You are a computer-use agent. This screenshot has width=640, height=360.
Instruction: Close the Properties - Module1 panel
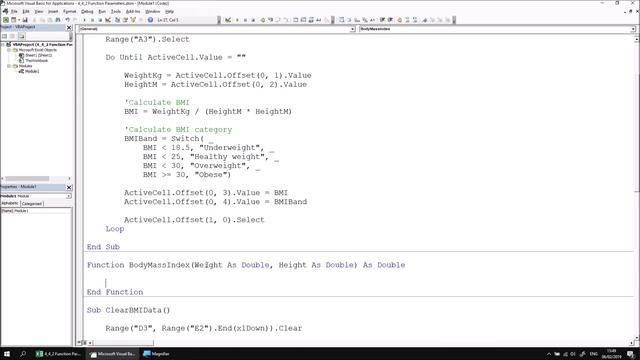[x=69, y=187]
